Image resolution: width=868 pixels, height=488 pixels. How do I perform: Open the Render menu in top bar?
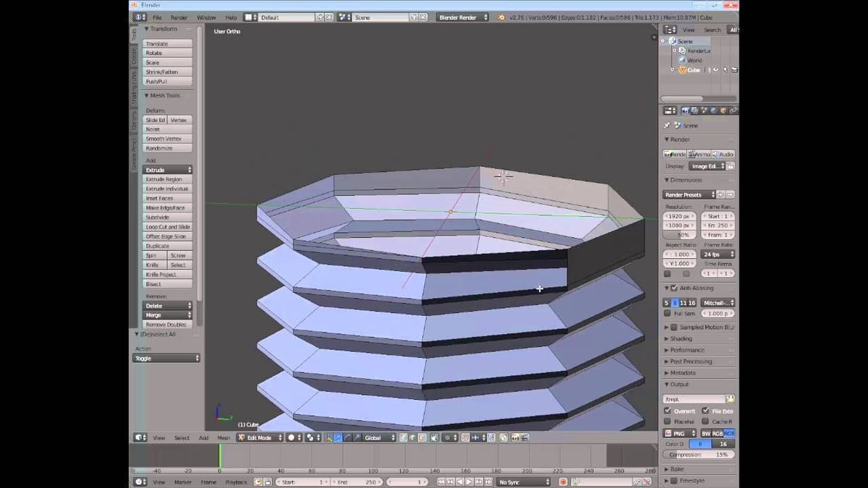pyautogui.click(x=179, y=17)
